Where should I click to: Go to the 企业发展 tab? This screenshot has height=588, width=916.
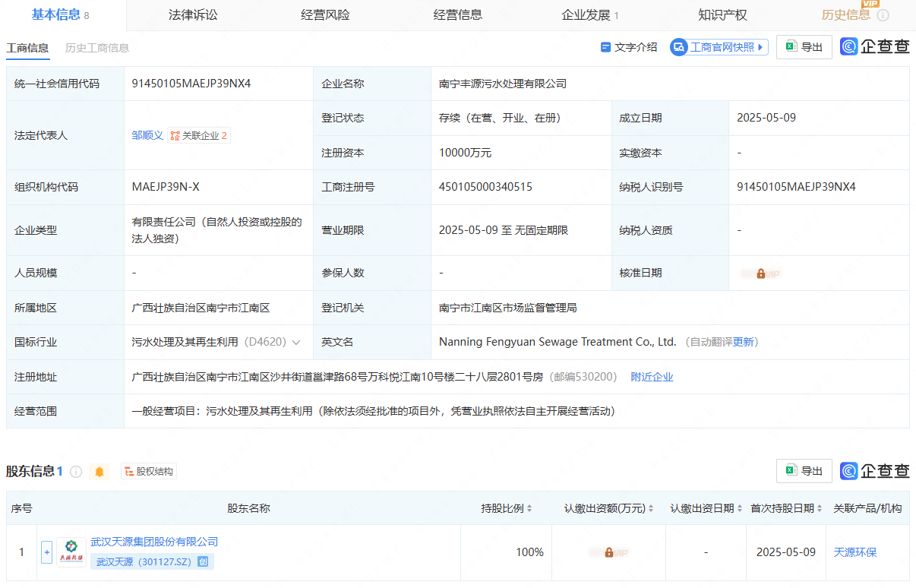[x=590, y=14]
